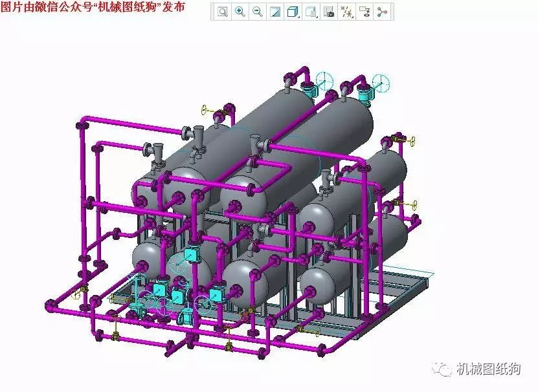Click the Zoom Out magnifier icon
Image resolution: width=538 pixels, height=392 pixels.
point(258,12)
